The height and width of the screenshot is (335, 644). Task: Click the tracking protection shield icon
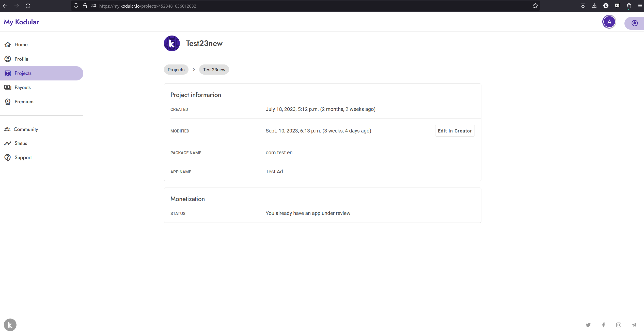point(76,6)
